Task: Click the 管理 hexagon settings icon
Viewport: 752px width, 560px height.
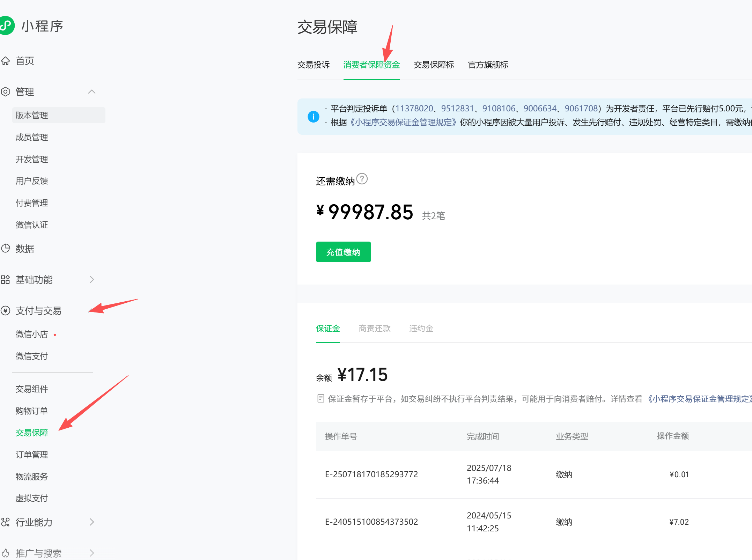Action: tap(5, 92)
